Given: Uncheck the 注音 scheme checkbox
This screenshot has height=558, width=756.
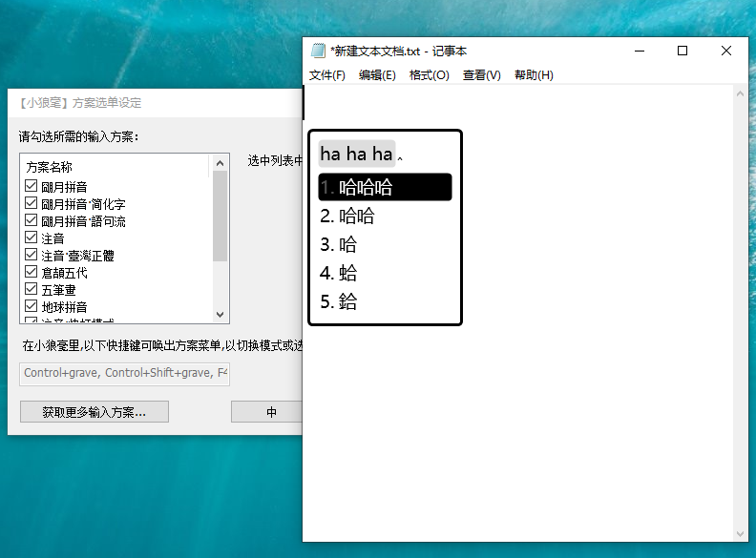Looking at the screenshot, I should click(x=31, y=238).
